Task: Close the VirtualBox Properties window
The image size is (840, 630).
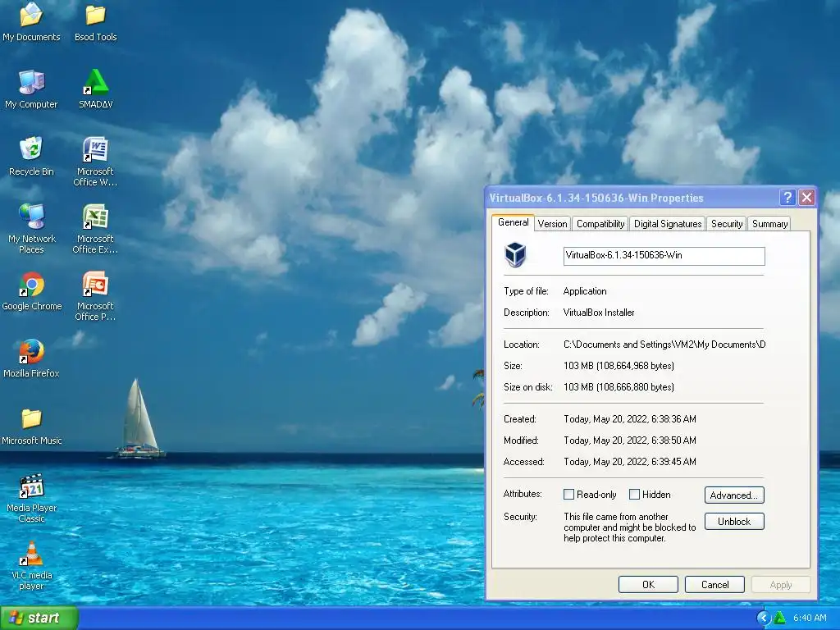Action: [x=807, y=198]
